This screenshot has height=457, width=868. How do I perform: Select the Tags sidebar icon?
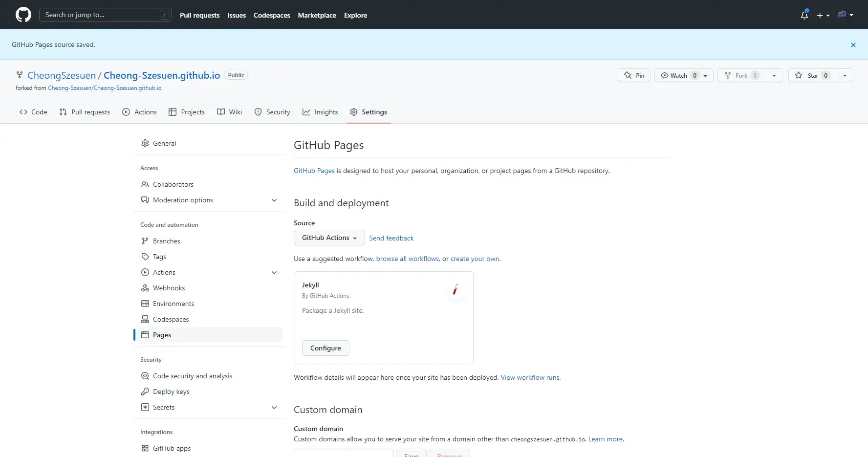tap(145, 256)
